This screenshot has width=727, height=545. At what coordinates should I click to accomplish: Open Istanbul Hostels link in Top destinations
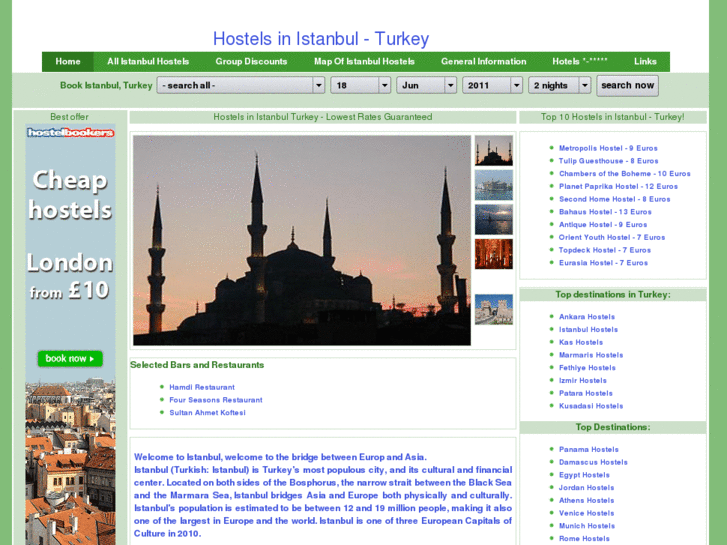588,330
